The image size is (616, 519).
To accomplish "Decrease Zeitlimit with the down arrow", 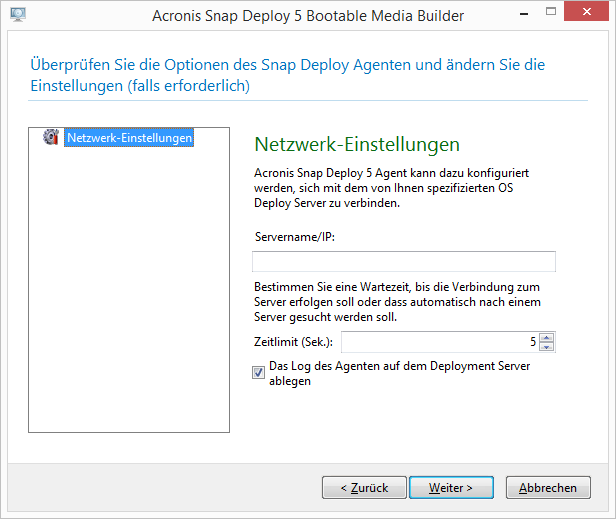I will [x=546, y=347].
